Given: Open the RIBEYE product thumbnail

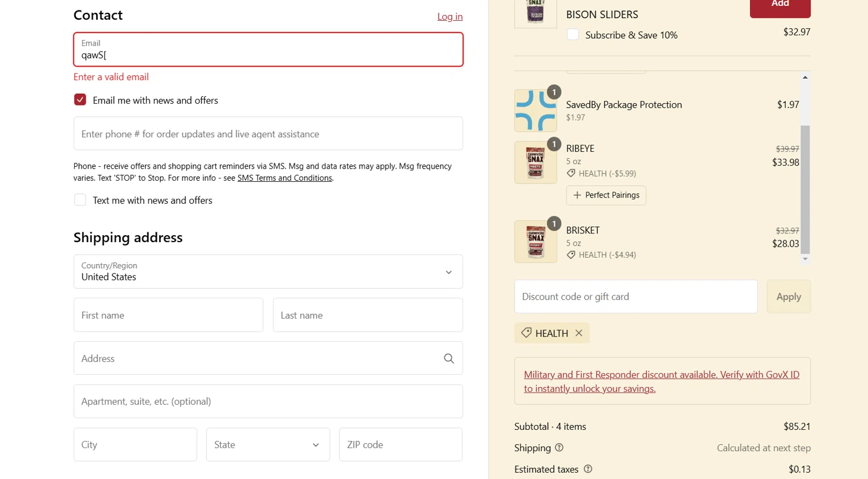Looking at the screenshot, I should click(535, 163).
